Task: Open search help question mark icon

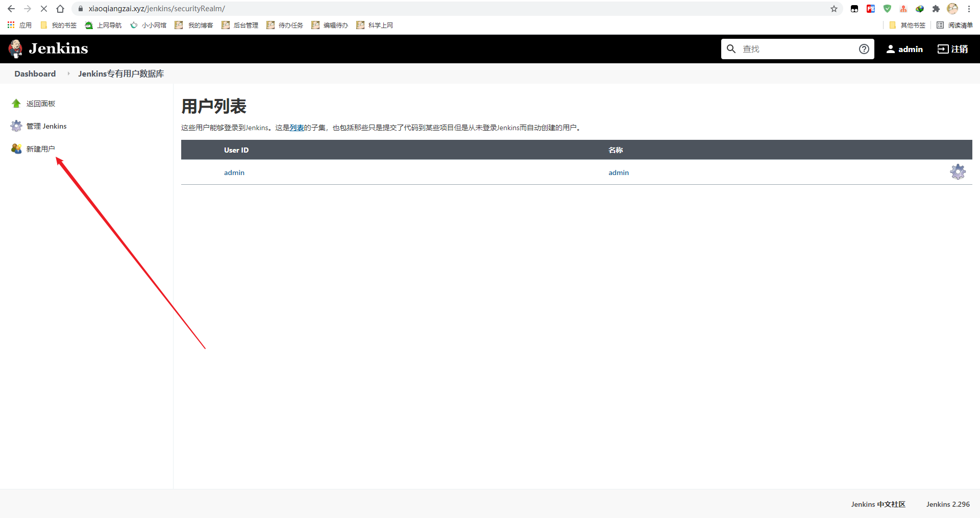Action: [x=864, y=49]
